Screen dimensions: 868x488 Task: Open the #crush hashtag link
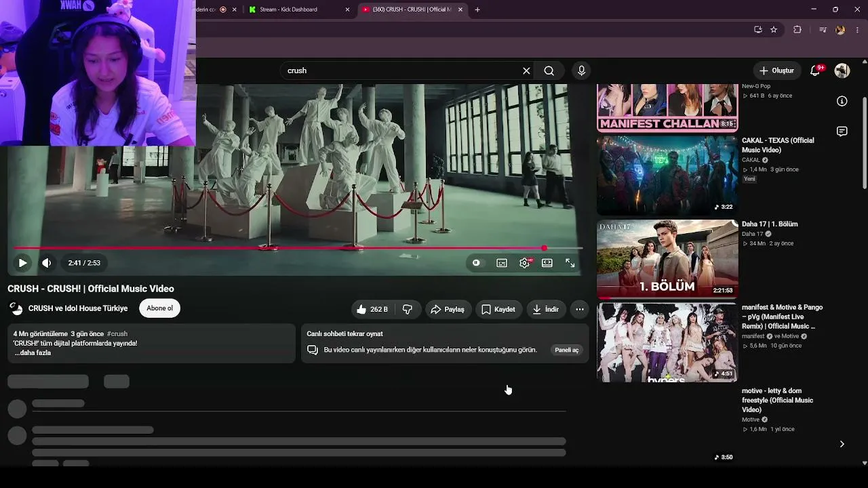click(117, 333)
